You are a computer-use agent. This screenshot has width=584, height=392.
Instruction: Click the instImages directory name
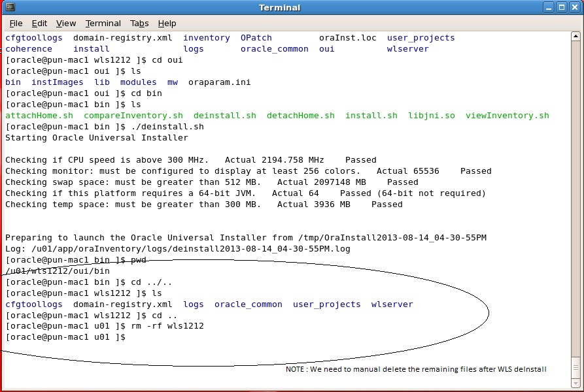pyautogui.click(x=58, y=82)
